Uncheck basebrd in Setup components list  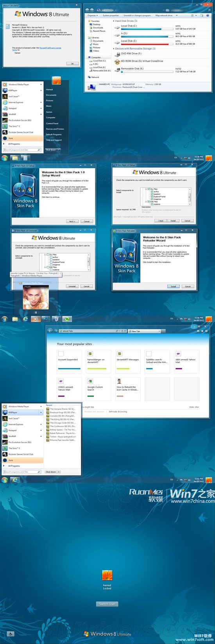tap(152, 194)
